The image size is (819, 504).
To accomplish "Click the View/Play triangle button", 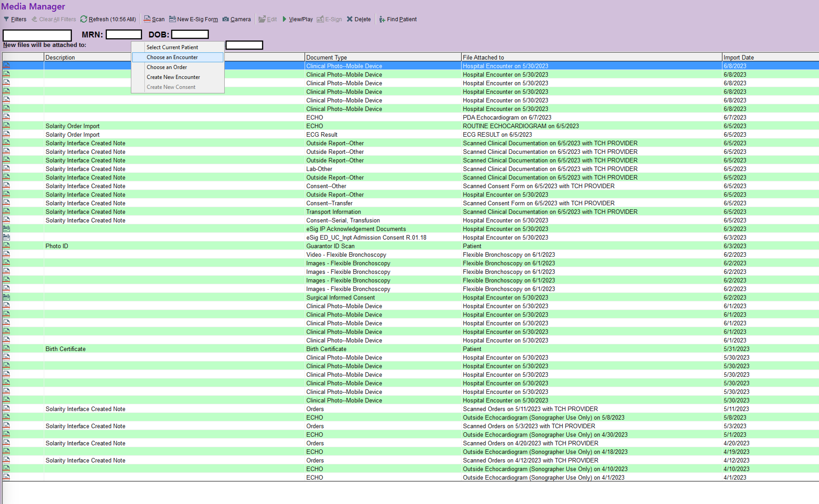I will coord(284,19).
